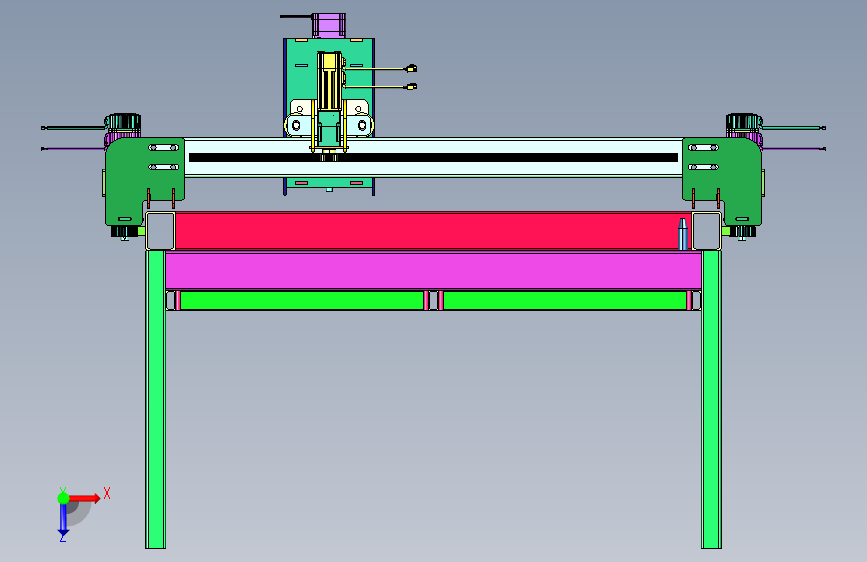Viewport: 867px width, 562px height.
Task: Select the white gantry beam
Action: tap(434, 158)
